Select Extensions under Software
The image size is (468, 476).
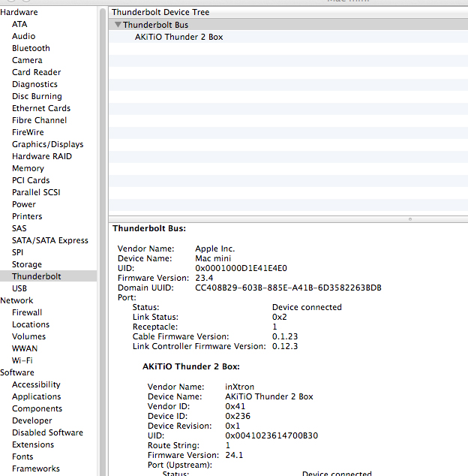coord(33,444)
